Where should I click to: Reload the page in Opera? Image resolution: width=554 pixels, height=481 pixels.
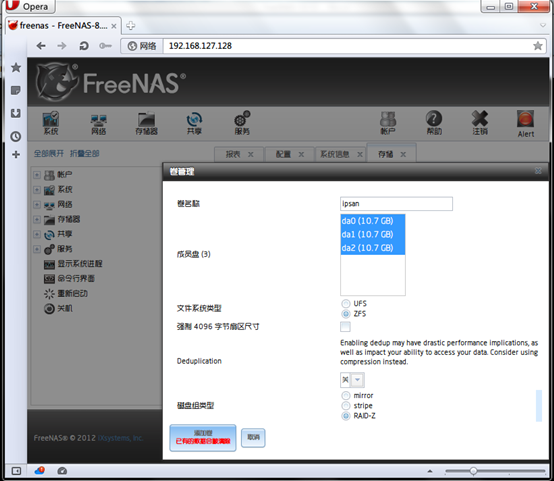(x=84, y=46)
